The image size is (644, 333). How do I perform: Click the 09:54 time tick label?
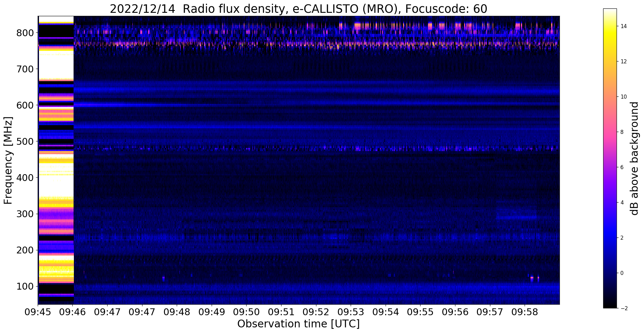tap(386, 312)
